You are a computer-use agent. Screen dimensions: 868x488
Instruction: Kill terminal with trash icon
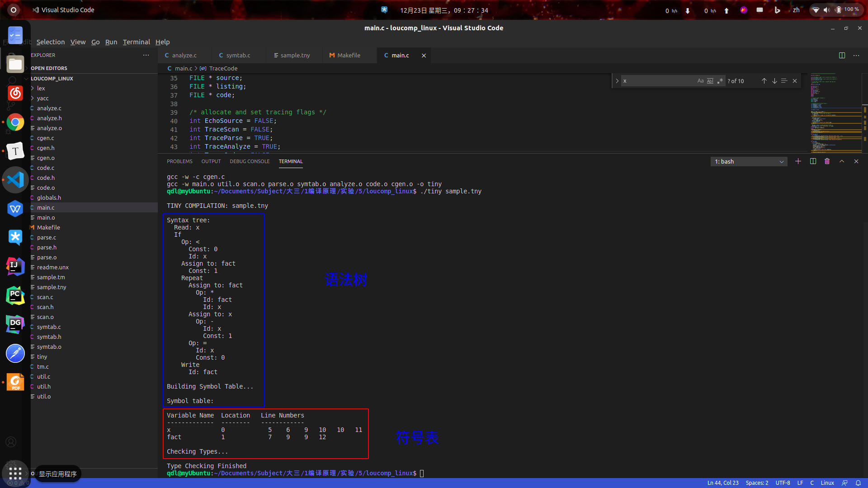827,161
